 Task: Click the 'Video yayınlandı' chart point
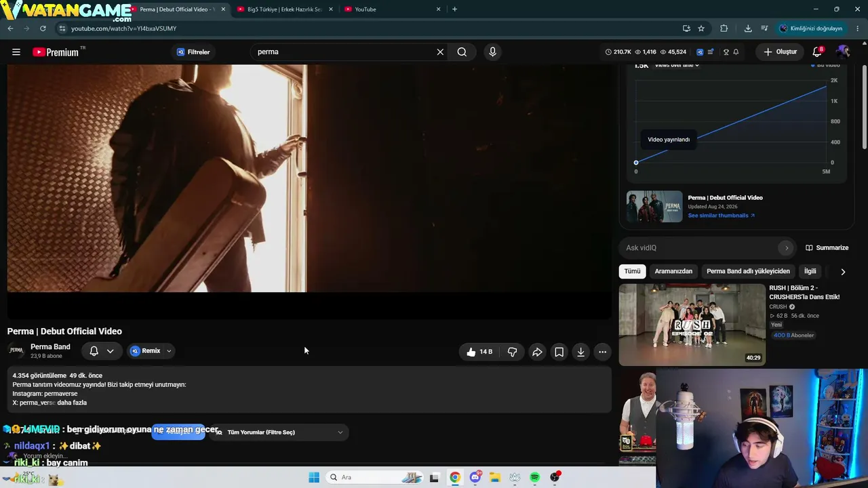636,163
